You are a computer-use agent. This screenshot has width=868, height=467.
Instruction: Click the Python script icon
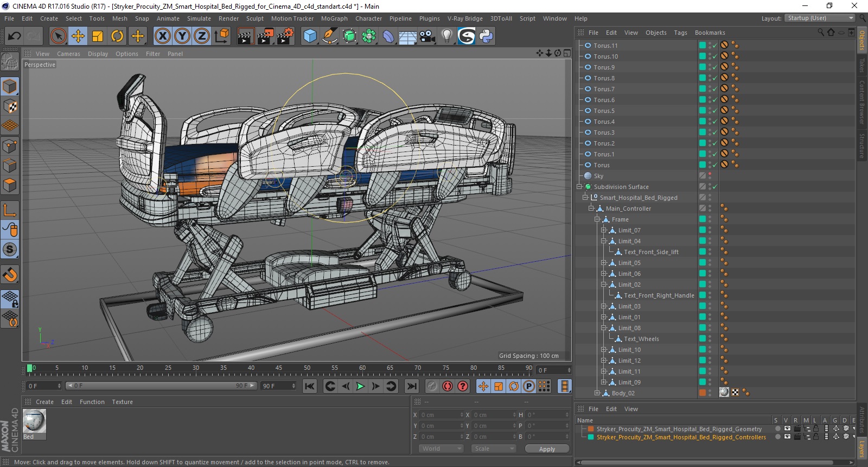click(x=486, y=36)
